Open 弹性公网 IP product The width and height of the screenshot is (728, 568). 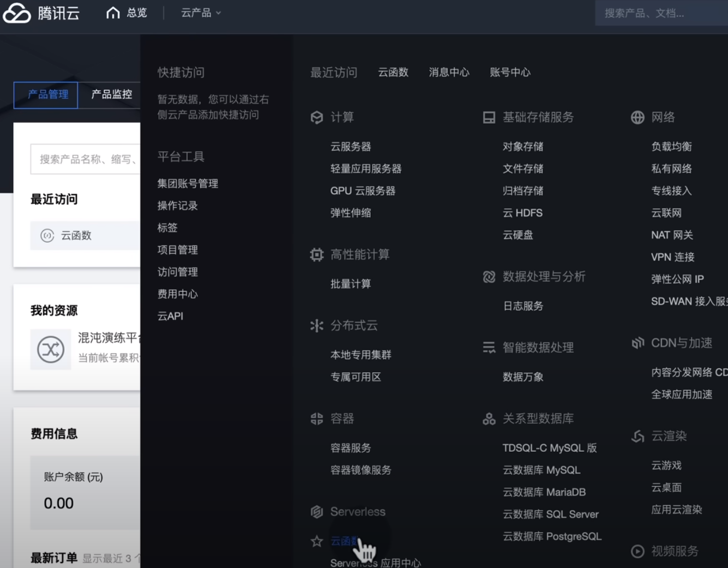pos(677,279)
